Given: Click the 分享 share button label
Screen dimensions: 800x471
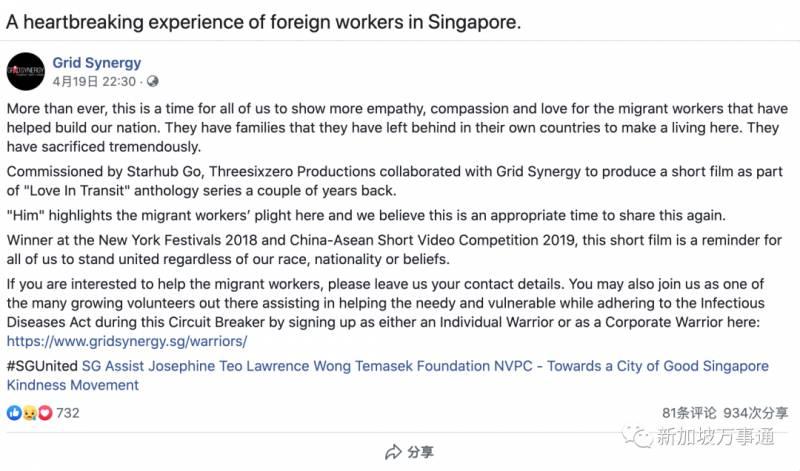Looking at the screenshot, I should [x=421, y=452].
